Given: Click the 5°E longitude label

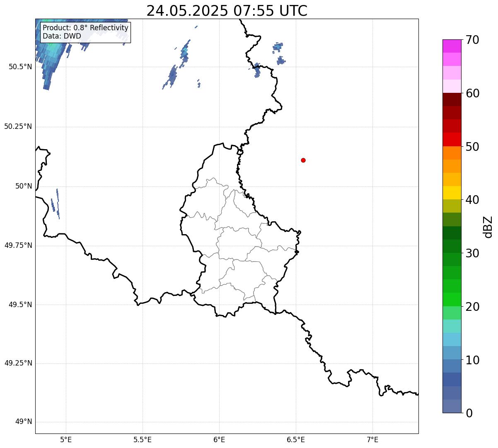Looking at the screenshot, I should pyautogui.click(x=66, y=440).
